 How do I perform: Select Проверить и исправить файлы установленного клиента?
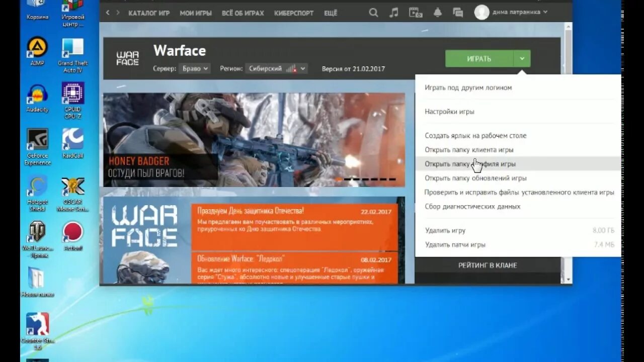(x=518, y=192)
